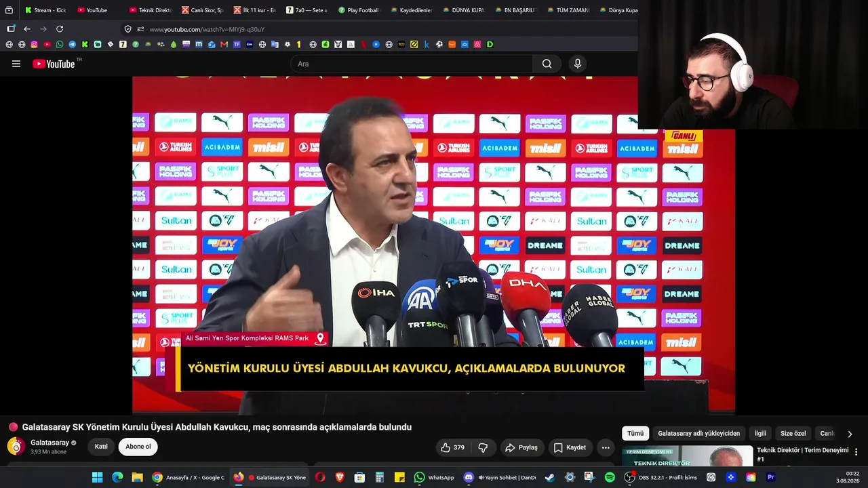The width and height of the screenshot is (868, 488).
Task: Select the 'Tümü' filter chip
Action: click(x=635, y=434)
